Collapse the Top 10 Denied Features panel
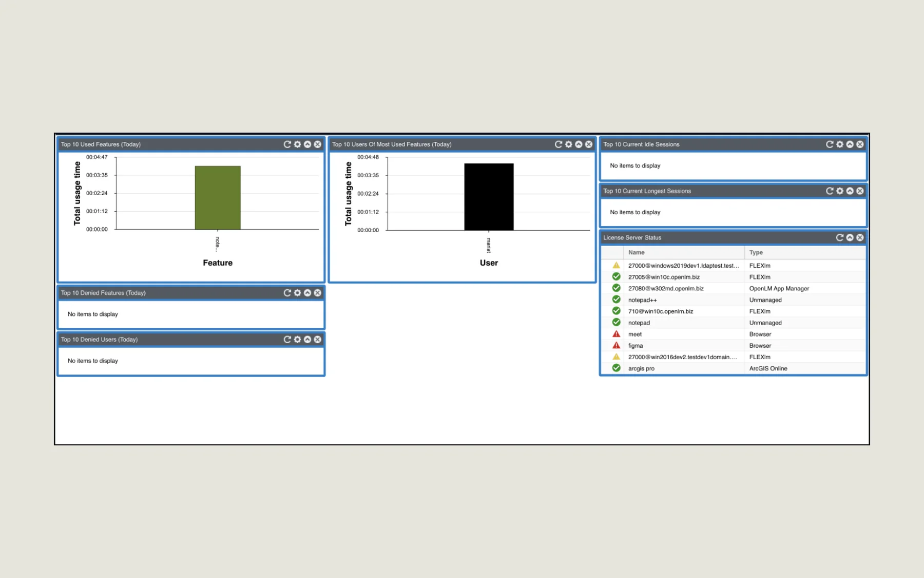Image resolution: width=924 pixels, height=578 pixels. pos(307,293)
